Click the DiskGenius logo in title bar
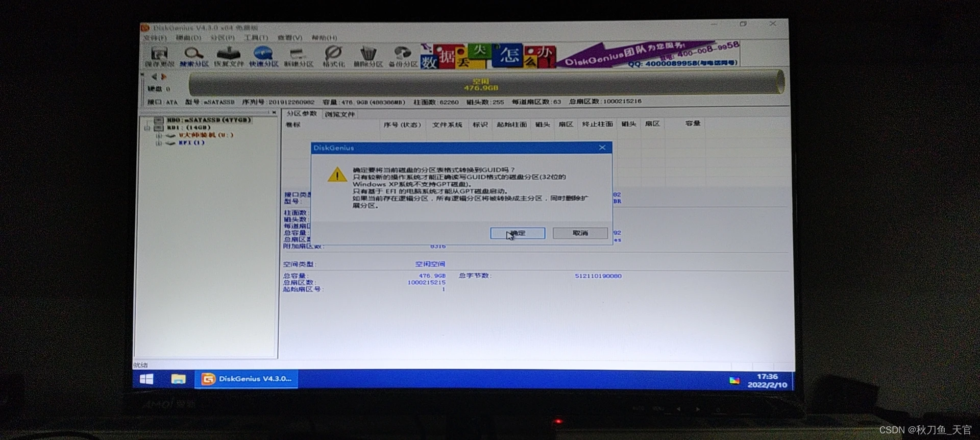Image resolution: width=980 pixels, height=440 pixels. (145, 28)
